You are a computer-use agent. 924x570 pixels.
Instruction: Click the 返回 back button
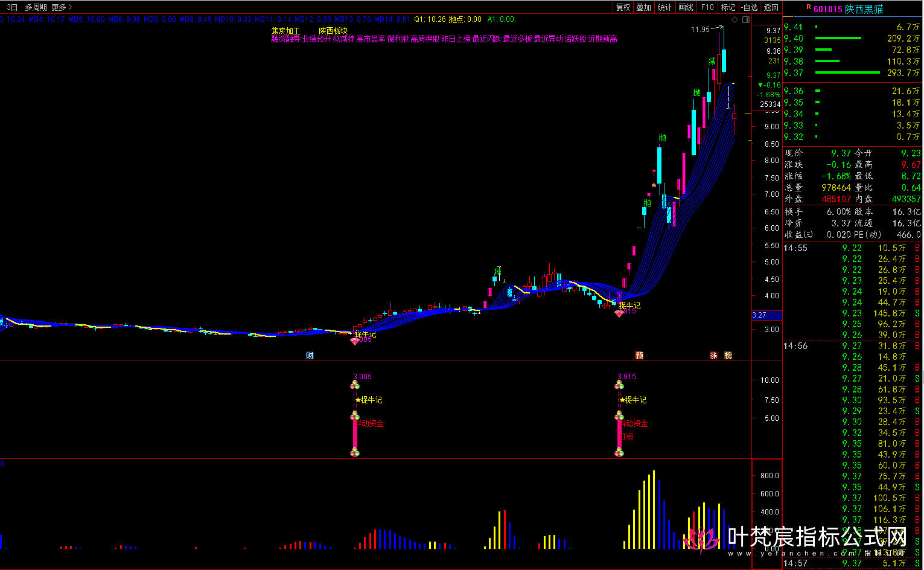point(771,7)
